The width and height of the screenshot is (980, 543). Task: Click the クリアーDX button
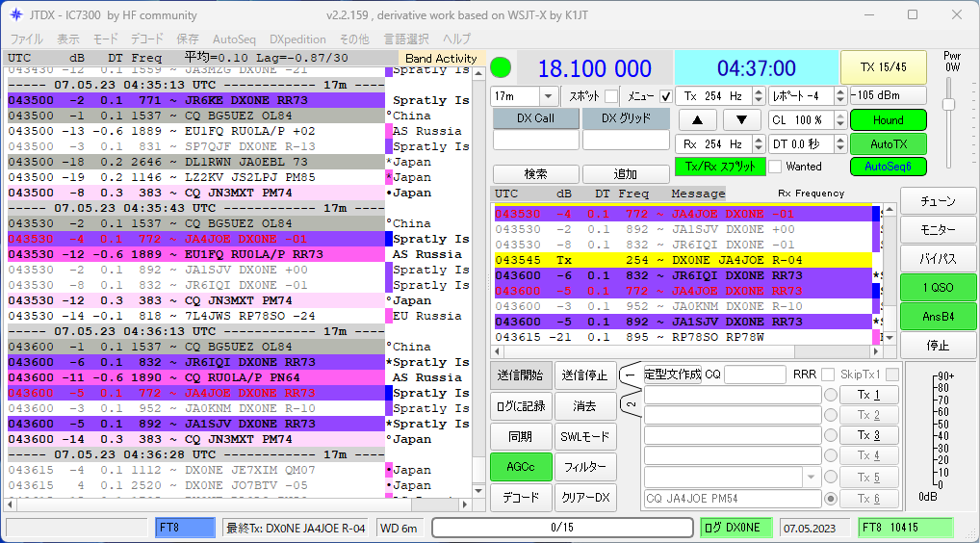pos(585,498)
